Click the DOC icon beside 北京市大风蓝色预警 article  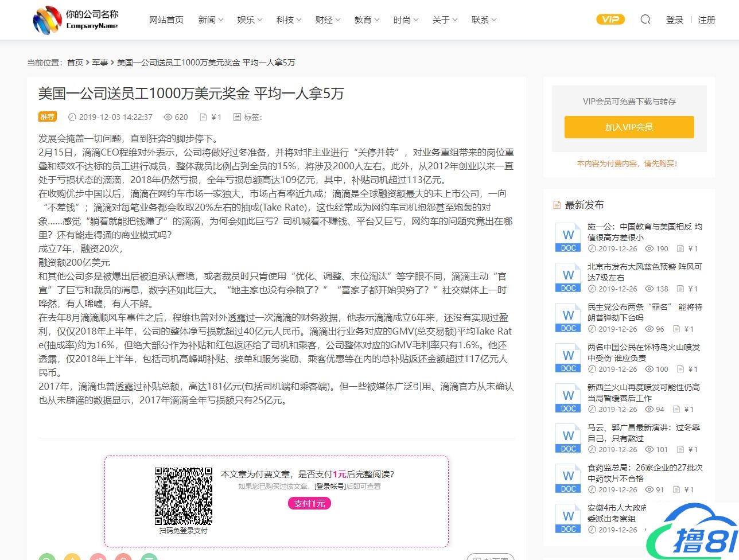point(568,278)
